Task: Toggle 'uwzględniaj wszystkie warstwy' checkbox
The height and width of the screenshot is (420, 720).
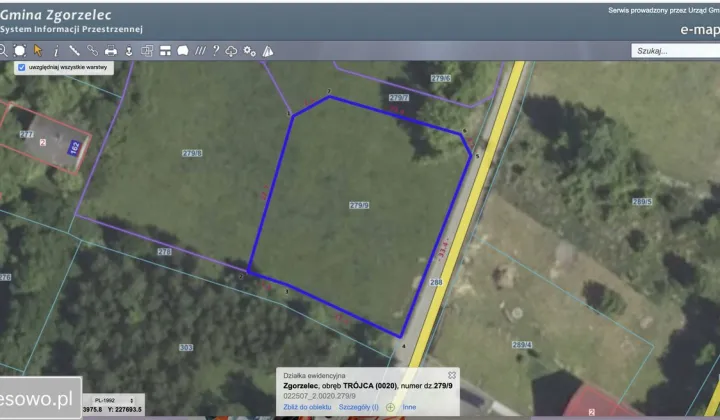Action: (22, 67)
